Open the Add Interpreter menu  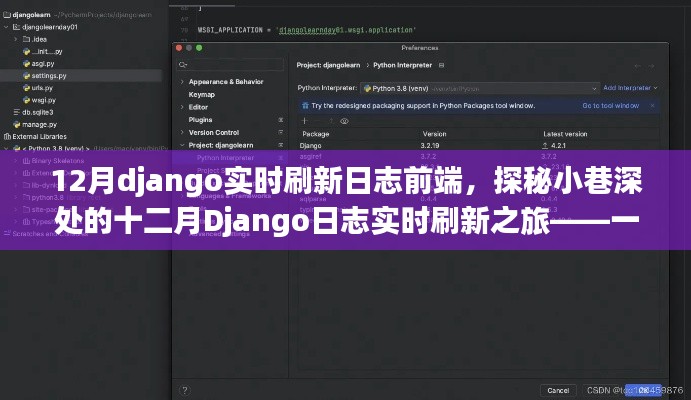(630, 88)
